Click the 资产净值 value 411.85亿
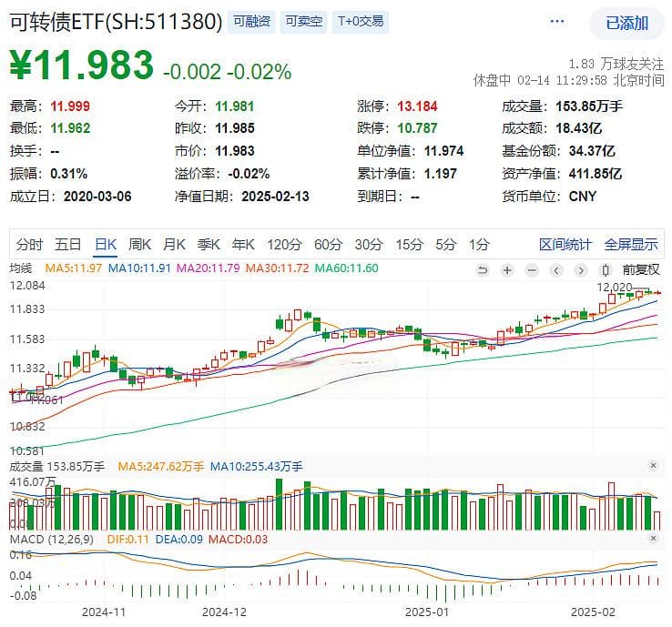 (595, 174)
